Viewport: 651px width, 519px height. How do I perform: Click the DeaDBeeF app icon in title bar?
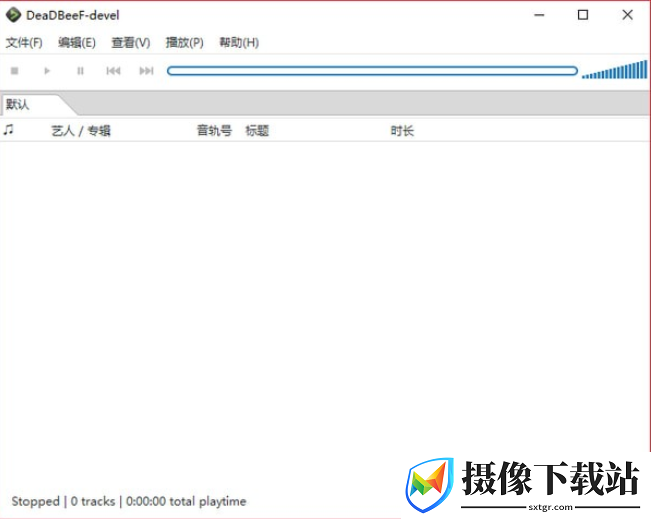[x=13, y=15]
